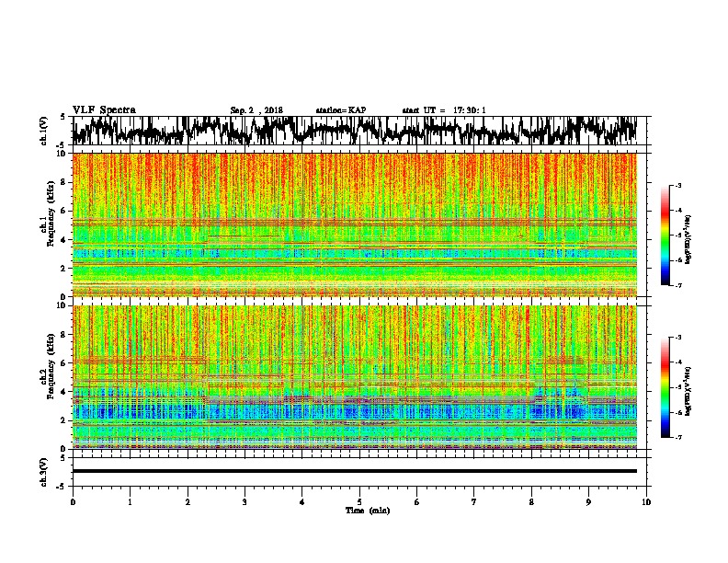The width and height of the screenshot is (728, 563).
Task: Click the "station=KAP" header label
Action: pos(341,110)
